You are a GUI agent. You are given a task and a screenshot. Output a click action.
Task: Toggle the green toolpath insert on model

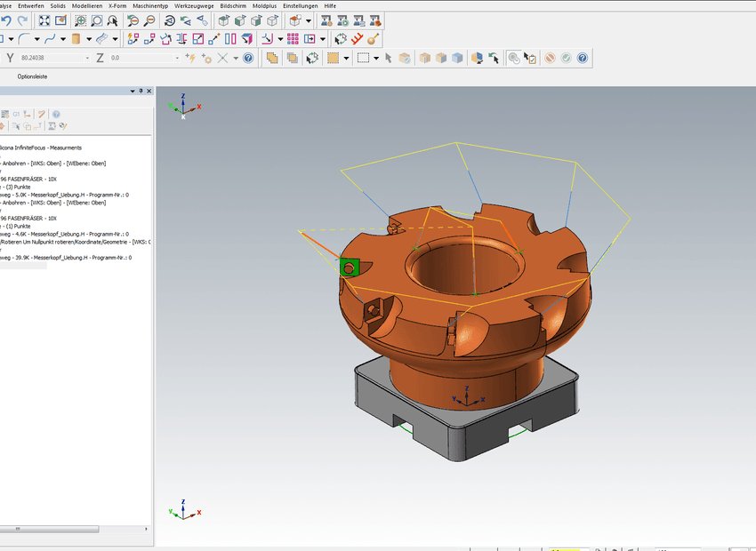[x=349, y=267]
